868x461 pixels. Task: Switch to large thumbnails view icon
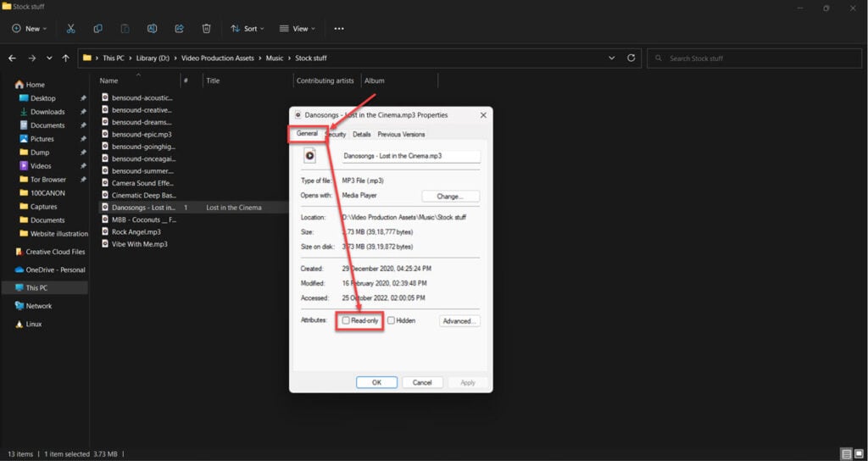[858, 454]
